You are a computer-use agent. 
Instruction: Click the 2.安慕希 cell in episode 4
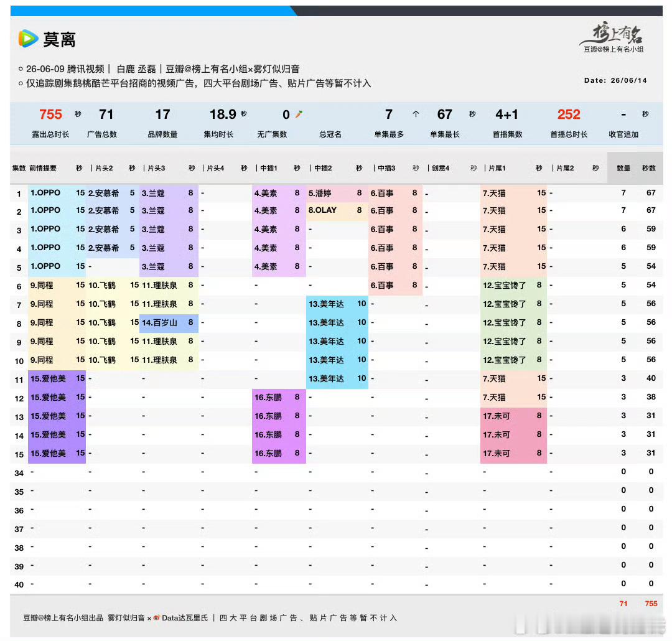pos(103,248)
